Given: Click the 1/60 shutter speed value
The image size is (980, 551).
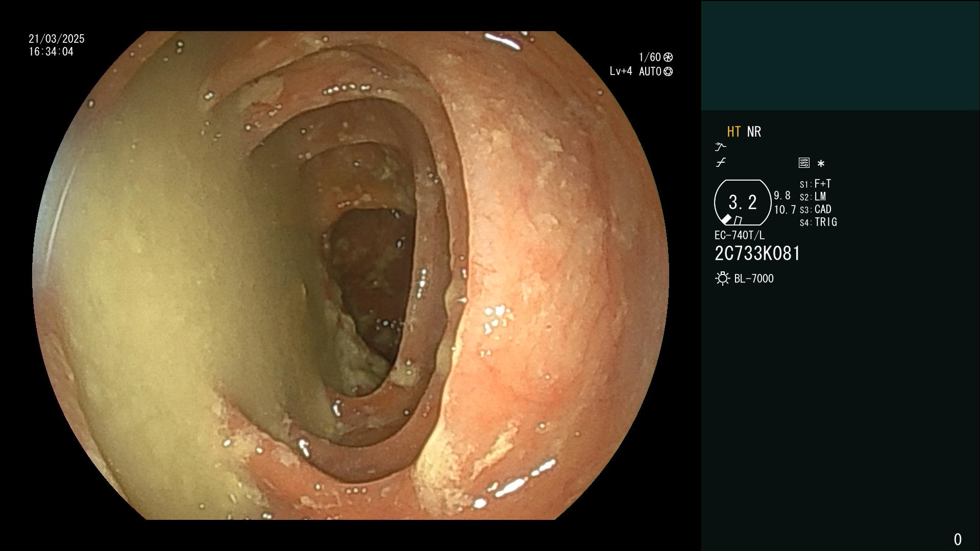Looking at the screenshot, I should coord(650,57).
